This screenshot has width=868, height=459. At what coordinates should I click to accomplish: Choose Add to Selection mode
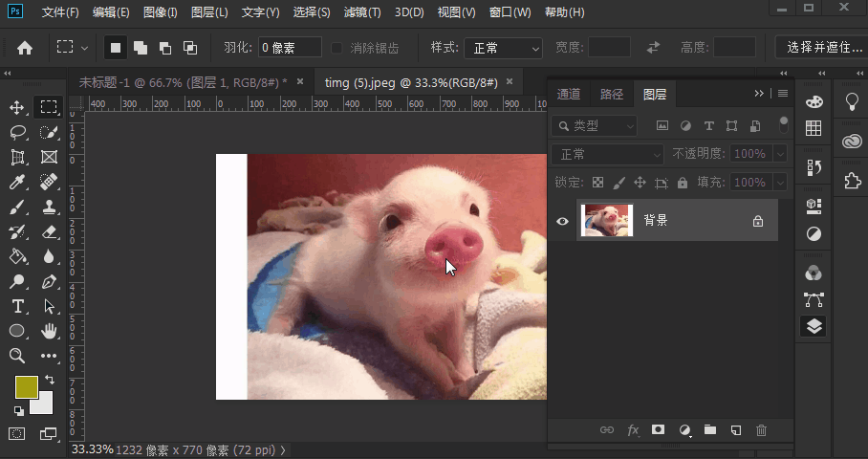(141, 48)
